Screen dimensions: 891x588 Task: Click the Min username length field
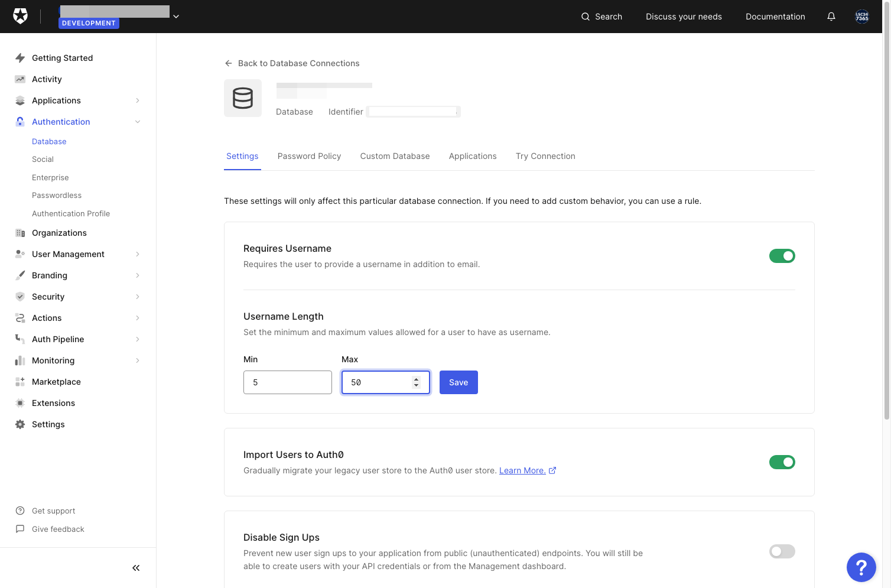[x=288, y=382]
